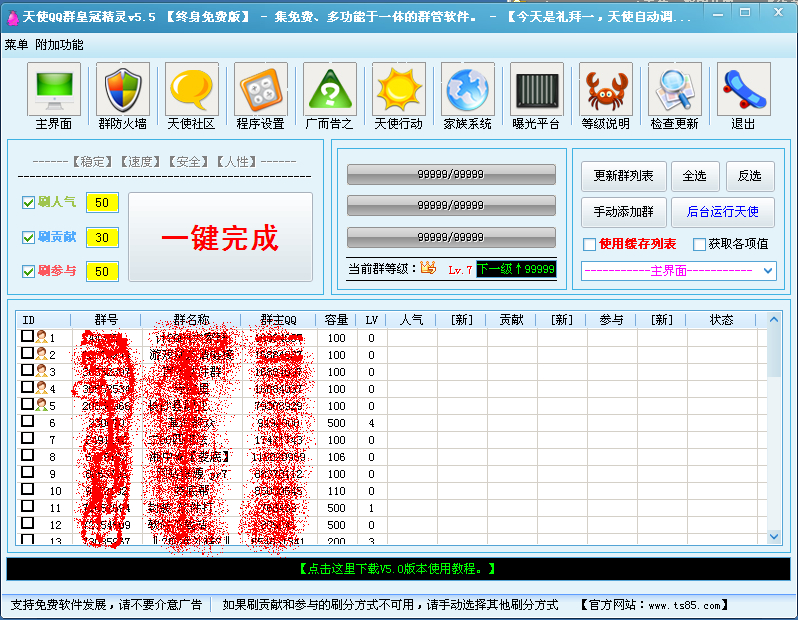
Task: Click user avatar icon in row 3
Action: tap(42, 371)
